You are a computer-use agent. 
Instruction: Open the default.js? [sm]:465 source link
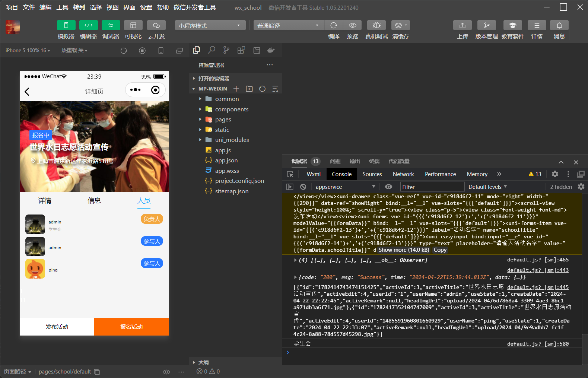pos(538,260)
